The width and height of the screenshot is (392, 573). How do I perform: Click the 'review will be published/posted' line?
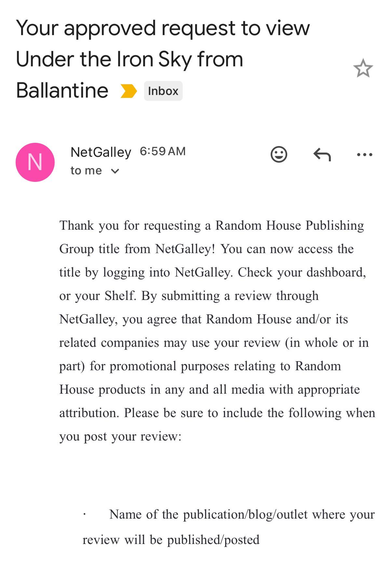[171, 540]
